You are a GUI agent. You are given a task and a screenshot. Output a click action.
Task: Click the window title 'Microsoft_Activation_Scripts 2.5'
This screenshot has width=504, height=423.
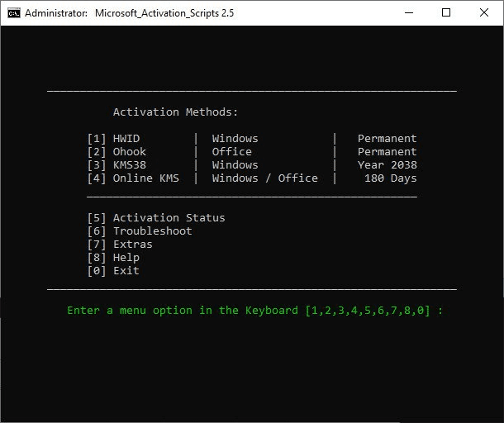coord(164,13)
